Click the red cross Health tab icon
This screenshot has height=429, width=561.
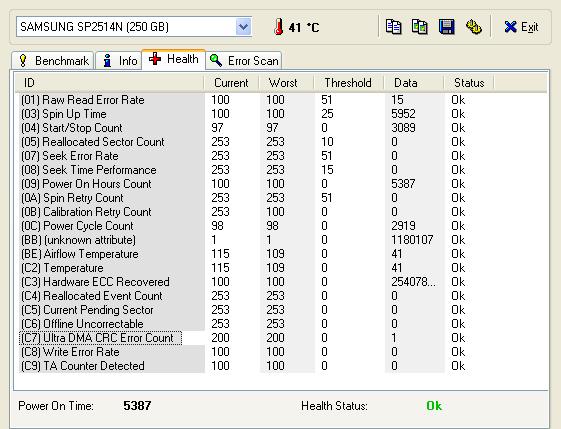point(155,59)
